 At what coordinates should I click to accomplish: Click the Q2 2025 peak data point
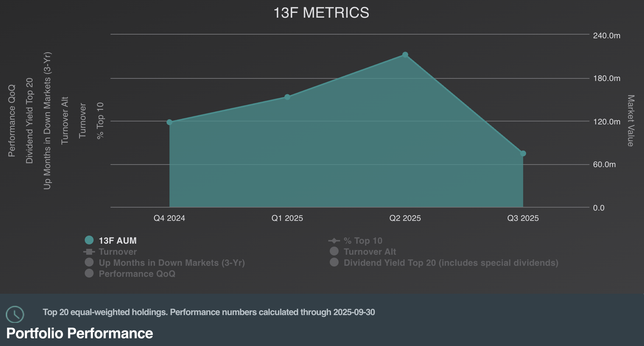point(405,55)
